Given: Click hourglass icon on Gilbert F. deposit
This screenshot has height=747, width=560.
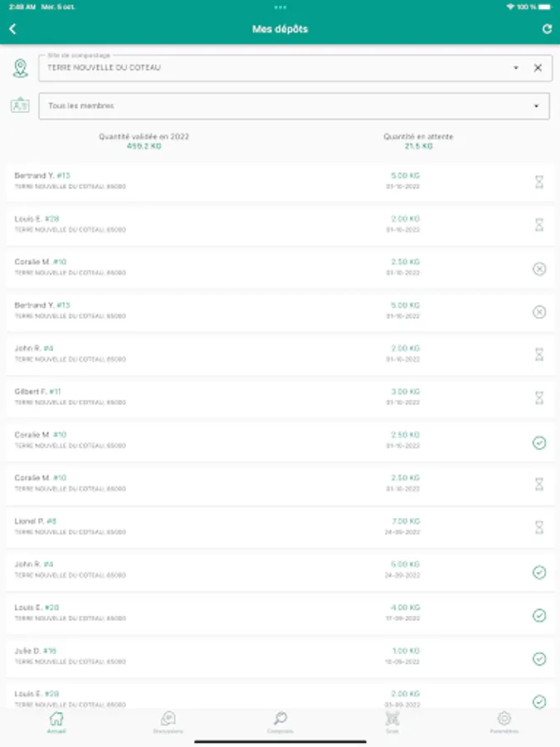Looking at the screenshot, I should point(539,398).
